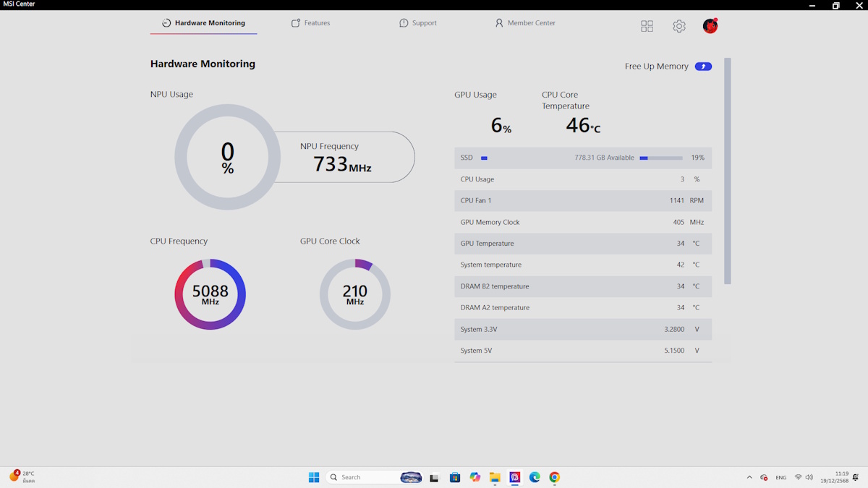
Task: Open Google Chrome from taskbar
Action: click(554, 477)
